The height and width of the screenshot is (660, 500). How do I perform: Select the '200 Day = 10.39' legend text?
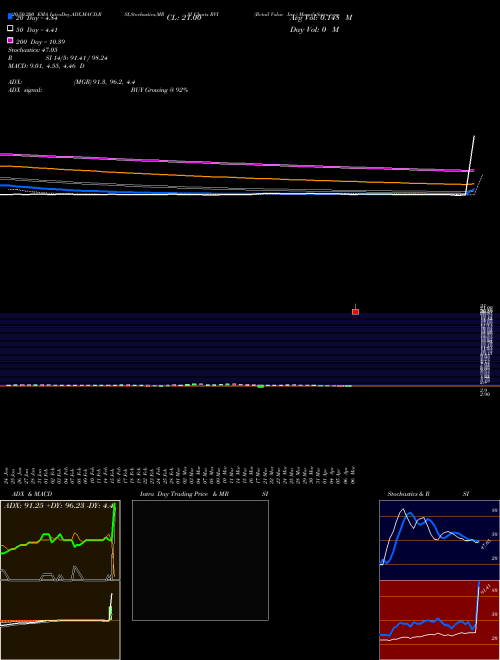point(40,42)
